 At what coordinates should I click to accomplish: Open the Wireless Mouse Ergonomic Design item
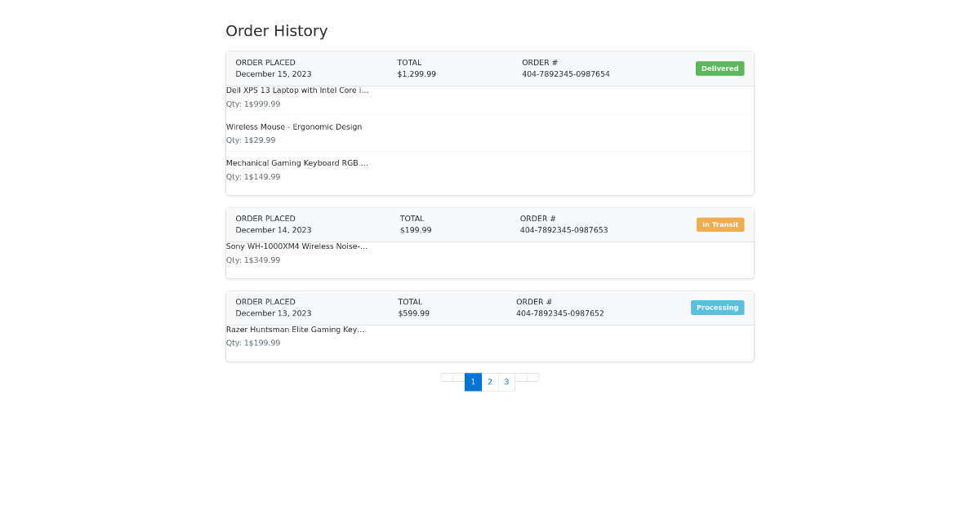coord(294,126)
